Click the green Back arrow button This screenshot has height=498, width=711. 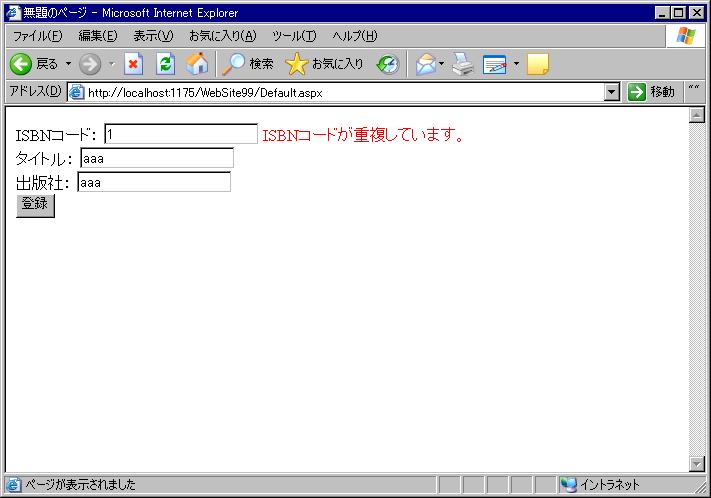pyautogui.click(x=21, y=64)
